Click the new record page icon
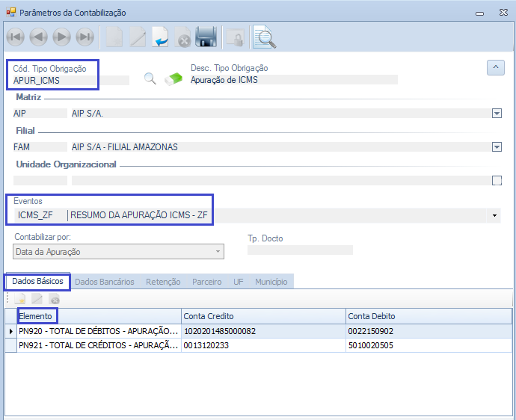This screenshot has width=516, height=420. 114,37
